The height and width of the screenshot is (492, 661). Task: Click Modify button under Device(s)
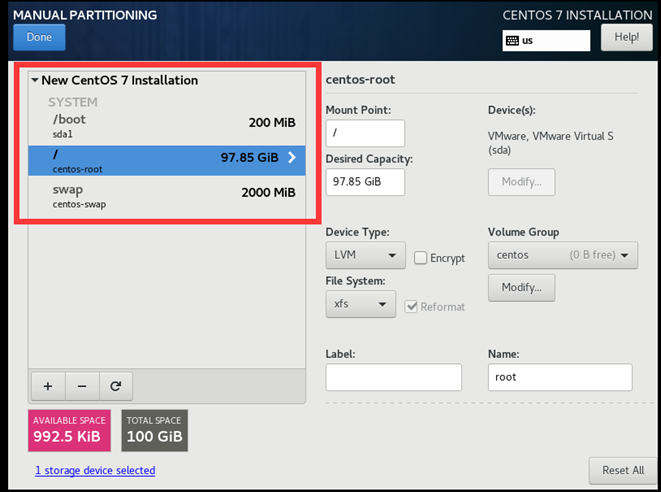pos(521,182)
